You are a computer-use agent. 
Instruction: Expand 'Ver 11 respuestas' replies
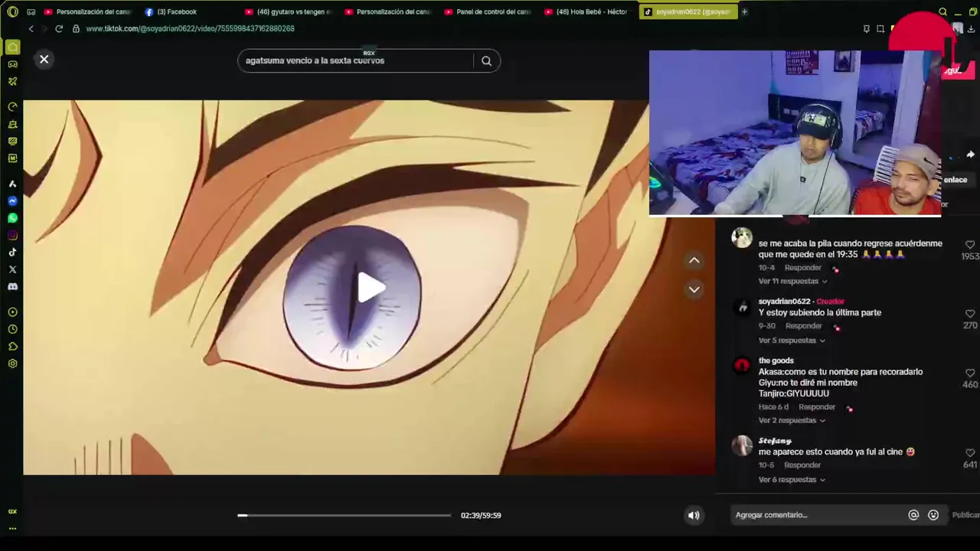tap(792, 282)
